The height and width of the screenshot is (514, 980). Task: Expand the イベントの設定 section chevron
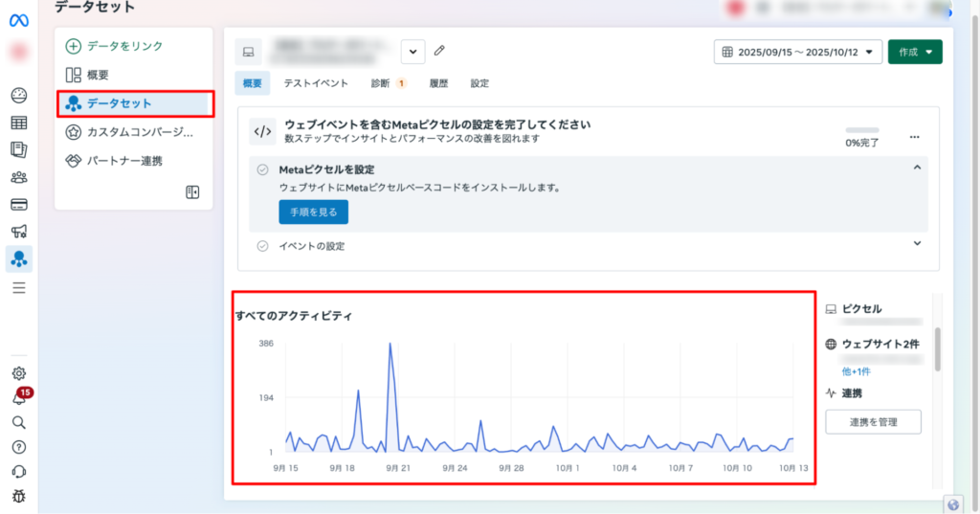click(x=917, y=244)
